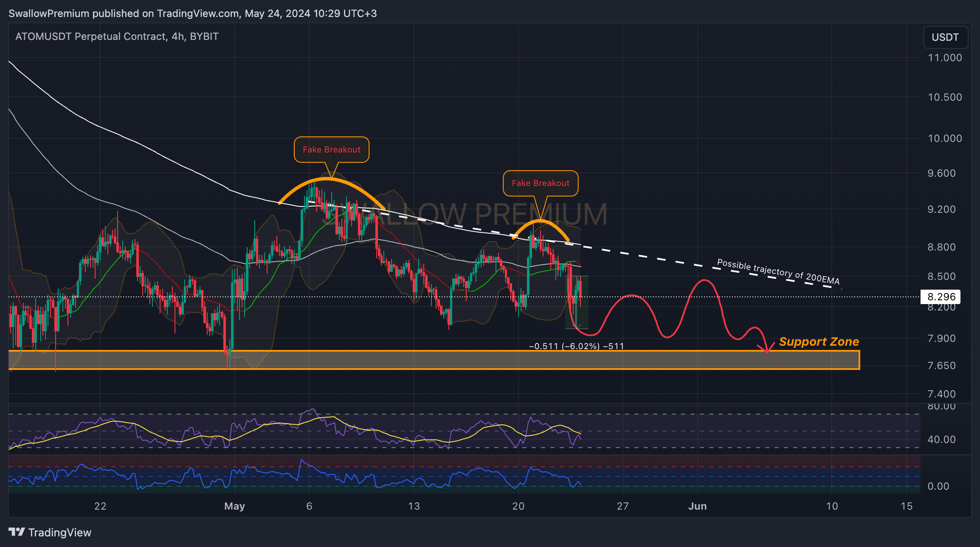This screenshot has width=980, height=547.
Task: Click the Jun label on time axis
Action: click(697, 506)
